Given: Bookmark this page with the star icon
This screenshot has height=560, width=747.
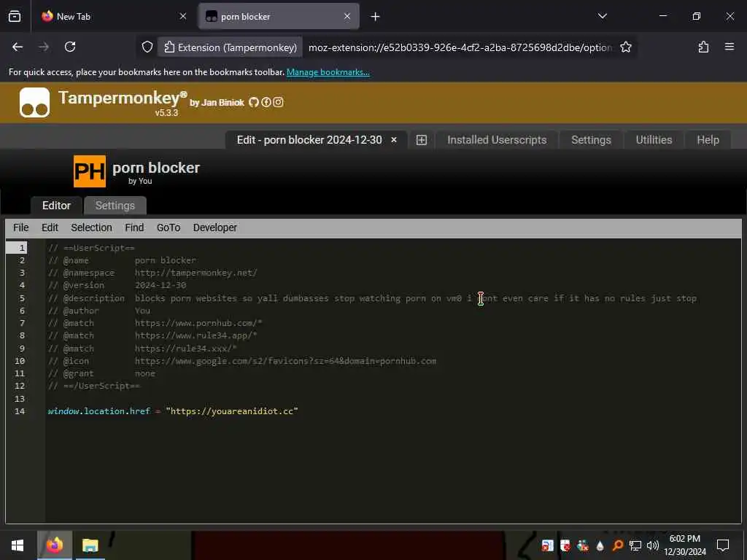Looking at the screenshot, I should point(625,47).
